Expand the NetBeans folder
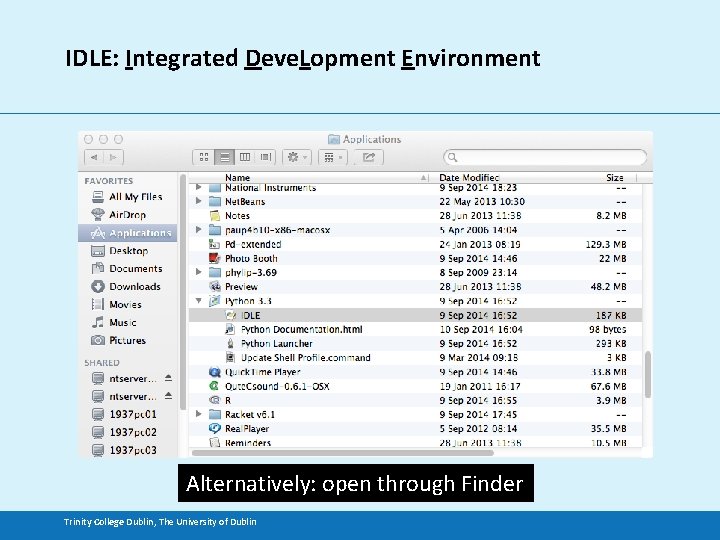 tap(198, 201)
